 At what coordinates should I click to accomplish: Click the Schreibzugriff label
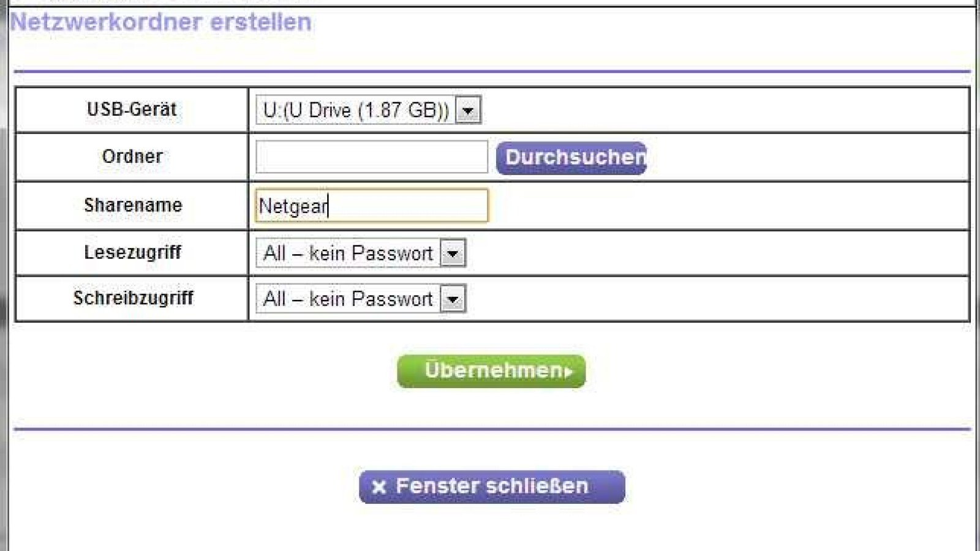(132, 299)
